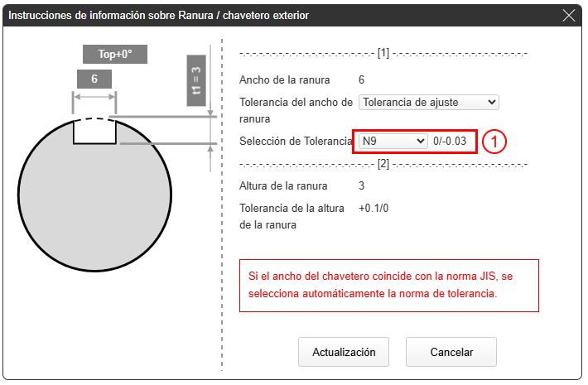588x385 pixels.
Task: Click the Actualización button
Action: coord(344,352)
